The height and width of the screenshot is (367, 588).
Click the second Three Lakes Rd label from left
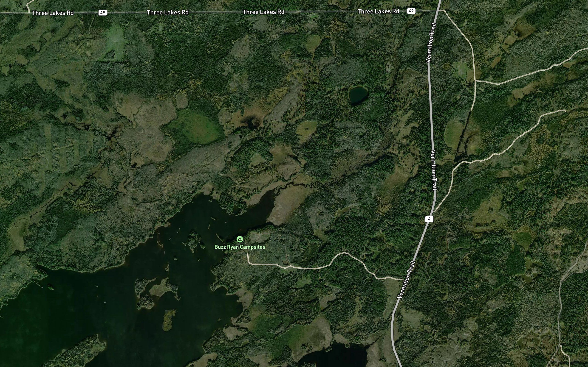tap(168, 12)
